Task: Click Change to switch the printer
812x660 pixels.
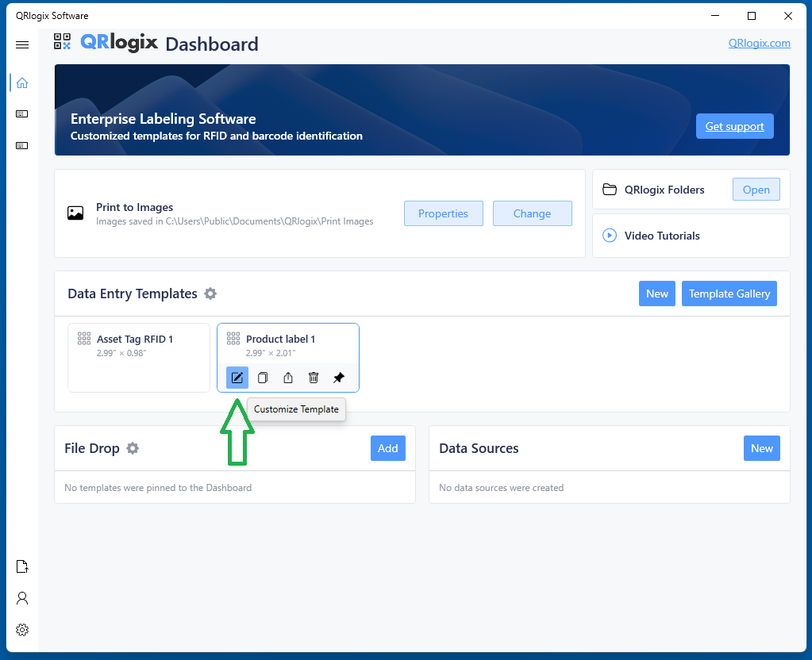Action: click(532, 213)
